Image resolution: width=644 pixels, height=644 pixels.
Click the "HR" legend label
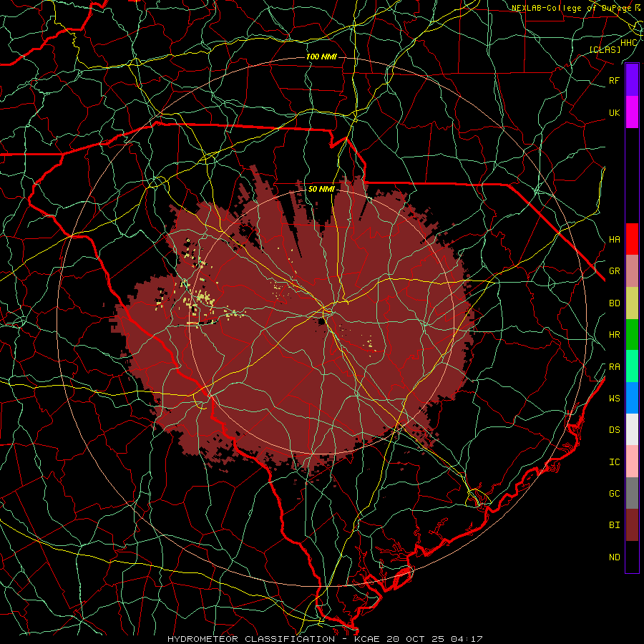pos(614,335)
